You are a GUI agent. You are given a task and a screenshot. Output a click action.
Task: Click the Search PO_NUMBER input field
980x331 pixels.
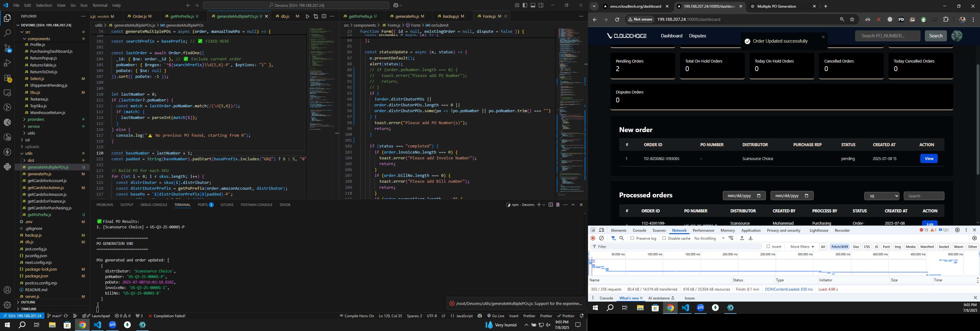(887, 36)
